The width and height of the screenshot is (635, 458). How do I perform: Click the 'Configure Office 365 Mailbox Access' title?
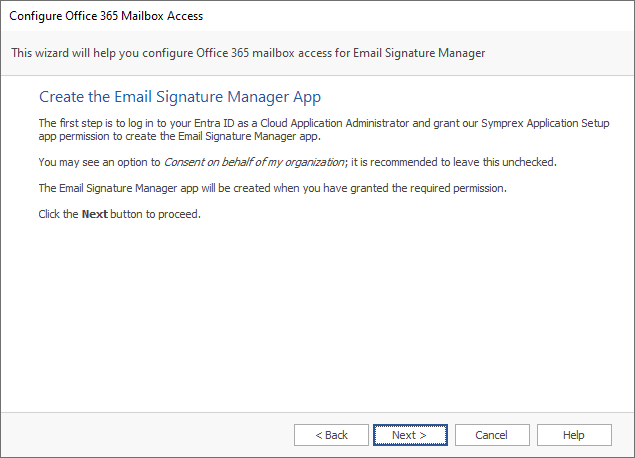point(106,16)
